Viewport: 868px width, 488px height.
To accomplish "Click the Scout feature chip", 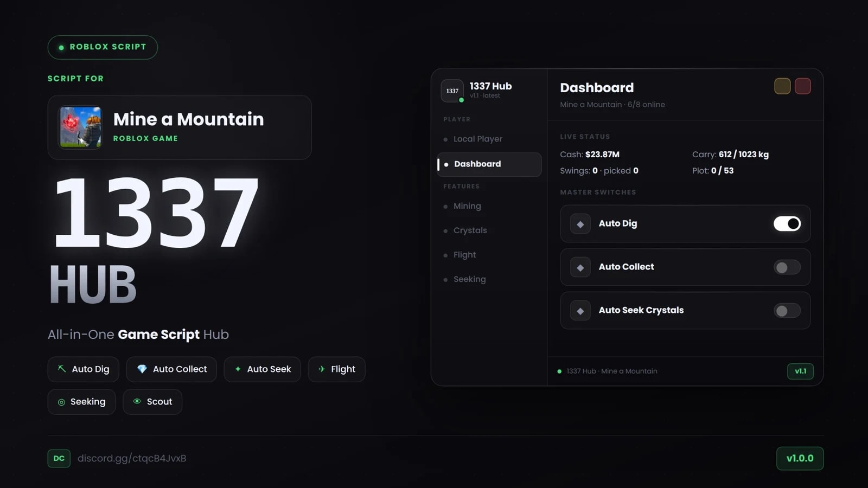I will point(152,402).
